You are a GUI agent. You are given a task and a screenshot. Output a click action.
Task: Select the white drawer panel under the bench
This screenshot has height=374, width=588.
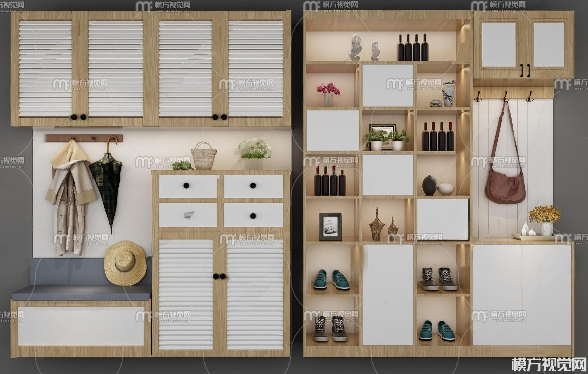81,327
